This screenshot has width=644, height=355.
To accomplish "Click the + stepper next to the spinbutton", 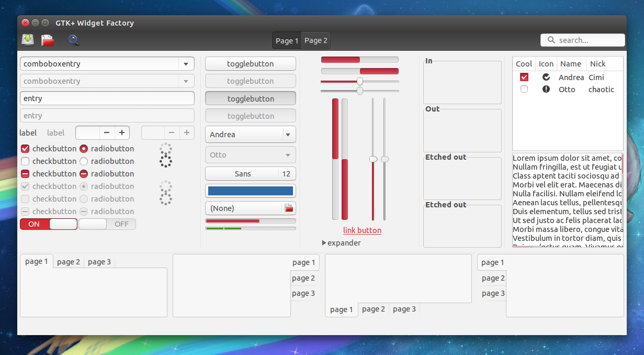I will point(121,132).
